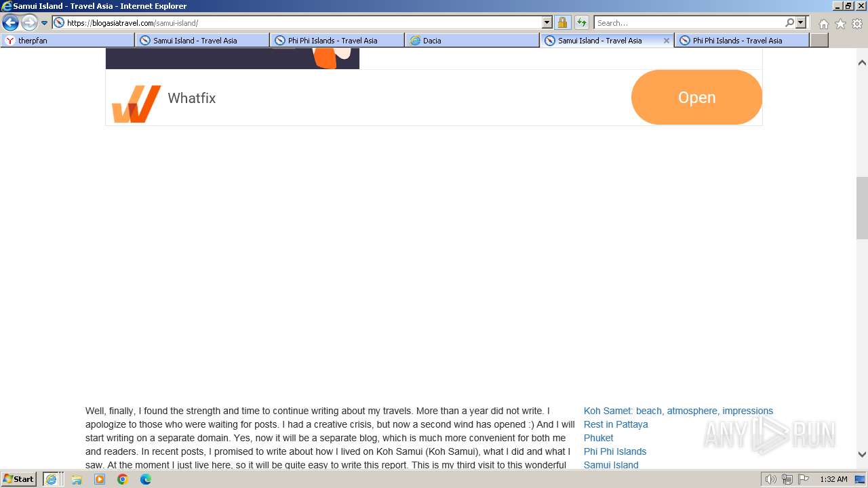Screen dimensions: 868x488
Task: Close the active Samui Island tab
Action: point(666,41)
